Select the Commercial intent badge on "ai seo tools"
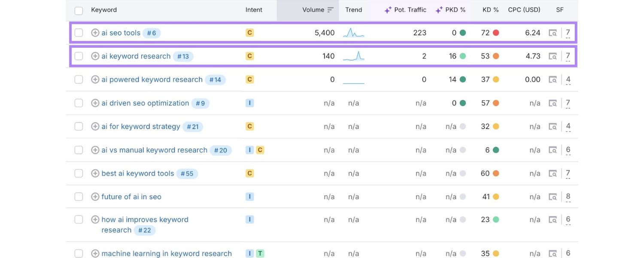 (249, 32)
